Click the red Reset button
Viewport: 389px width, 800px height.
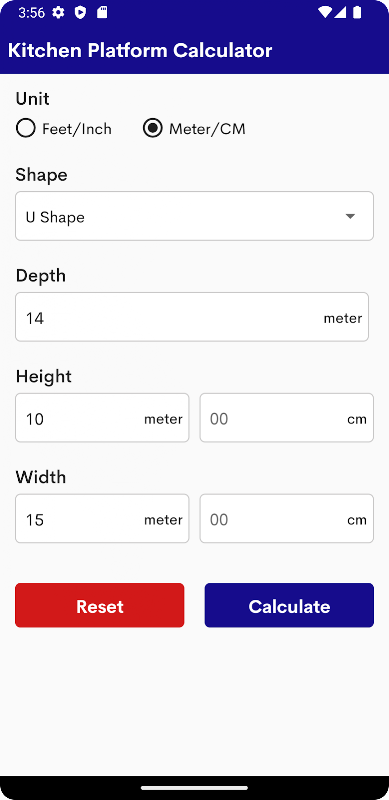pyautogui.click(x=100, y=606)
